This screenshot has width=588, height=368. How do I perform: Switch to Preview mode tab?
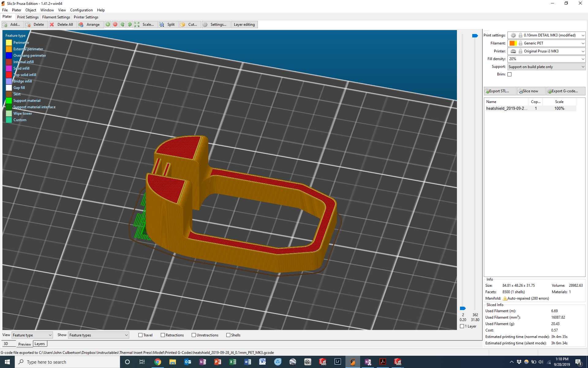[24, 344]
